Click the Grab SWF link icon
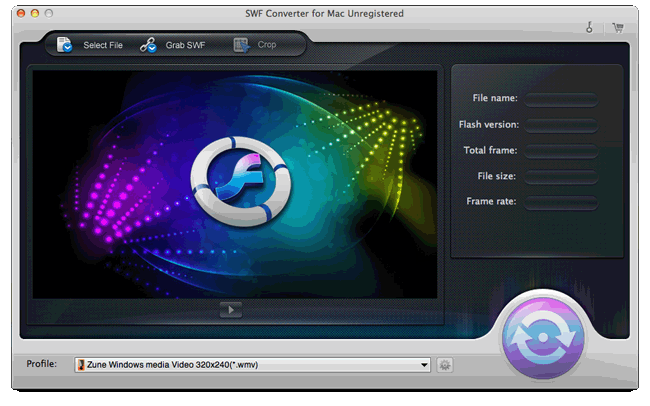This screenshot has width=650, height=406. point(148,45)
